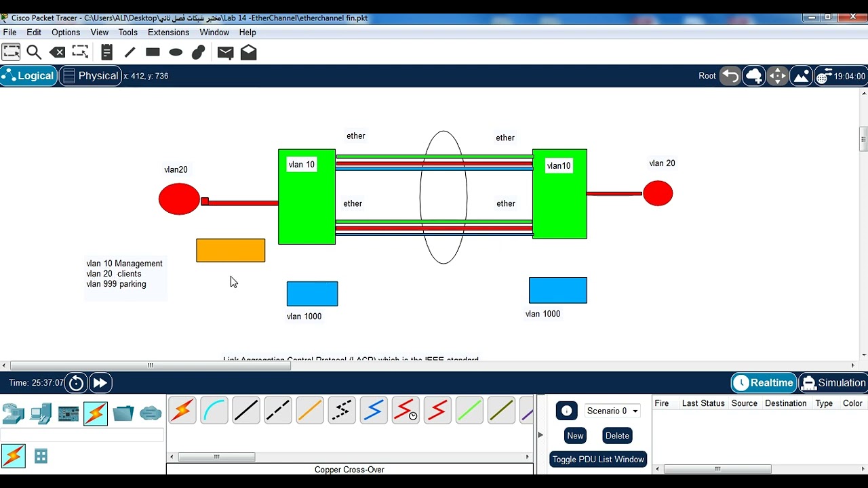
Task: Click the Set Tiled Background icon
Action: pos(801,76)
